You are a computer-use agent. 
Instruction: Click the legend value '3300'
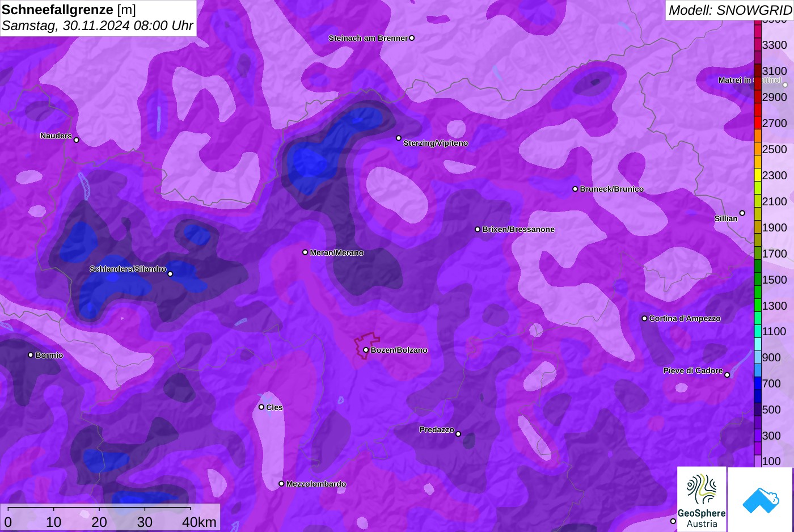(x=775, y=45)
